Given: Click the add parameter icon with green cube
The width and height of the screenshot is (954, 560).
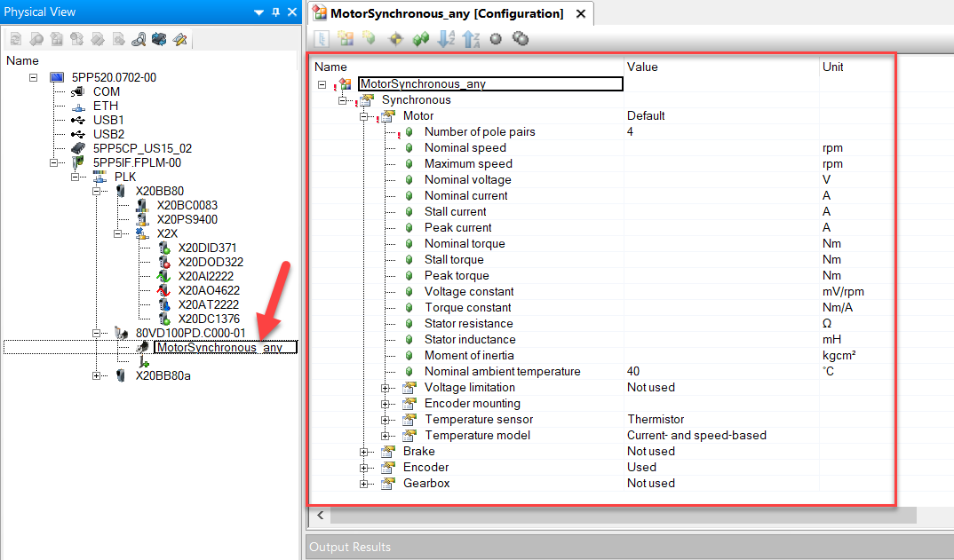Looking at the screenshot, I should 370,38.
